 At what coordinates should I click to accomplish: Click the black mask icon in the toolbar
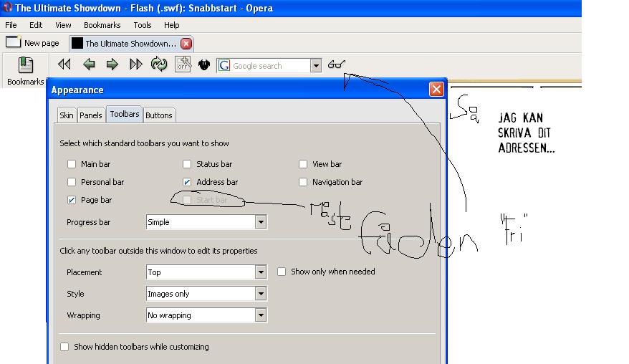tap(204, 64)
